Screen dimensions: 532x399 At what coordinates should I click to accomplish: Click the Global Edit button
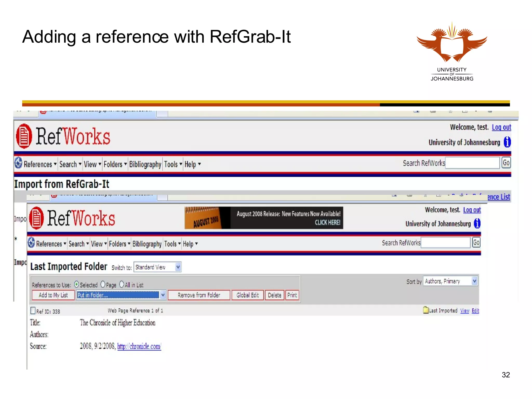(x=248, y=295)
